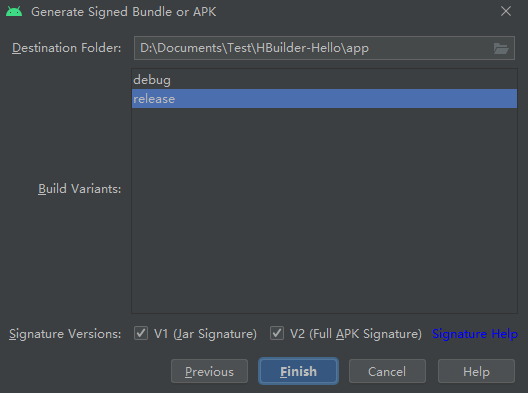Click the Signature Versions label
The width and height of the screenshot is (528, 393).
pyautogui.click(x=65, y=334)
